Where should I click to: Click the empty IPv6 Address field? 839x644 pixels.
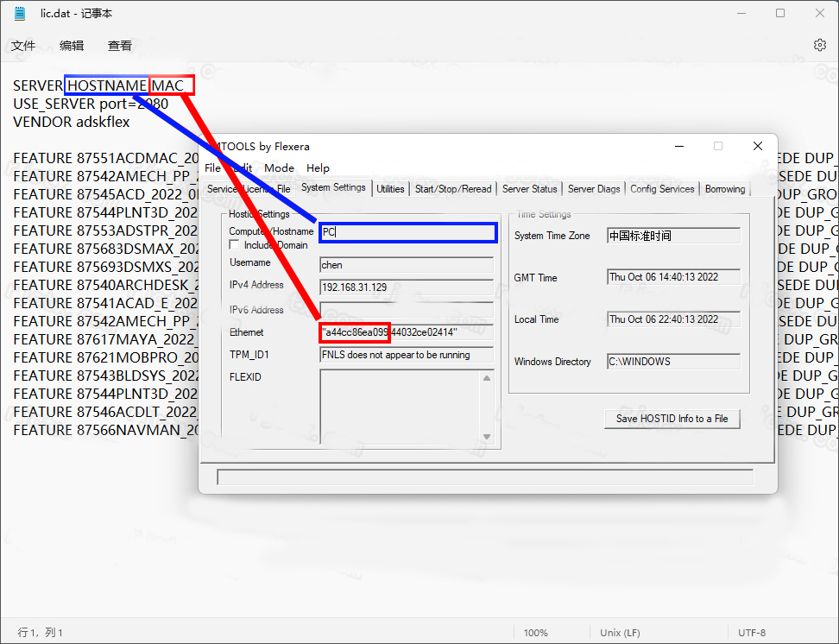click(x=407, y=310)
